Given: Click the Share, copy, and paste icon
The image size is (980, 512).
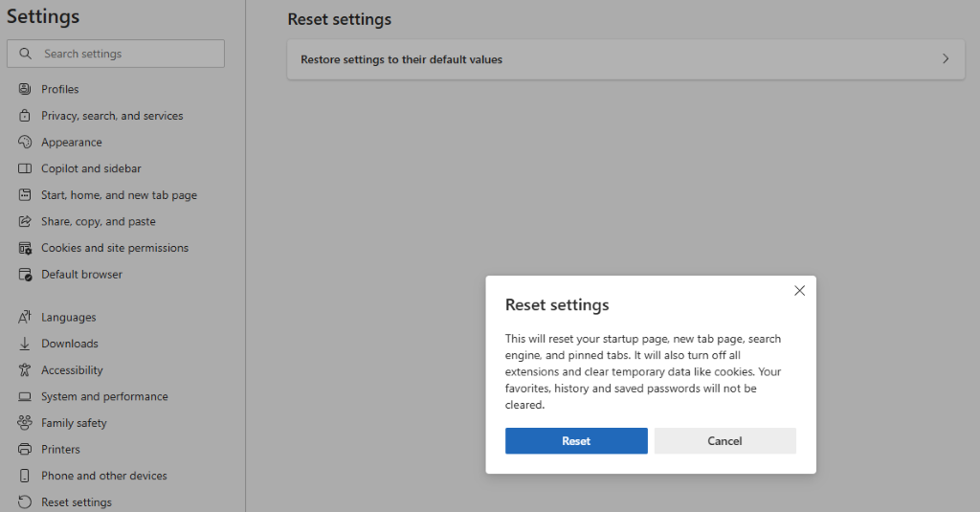Looking at the screenshot, I should (24, 221).
